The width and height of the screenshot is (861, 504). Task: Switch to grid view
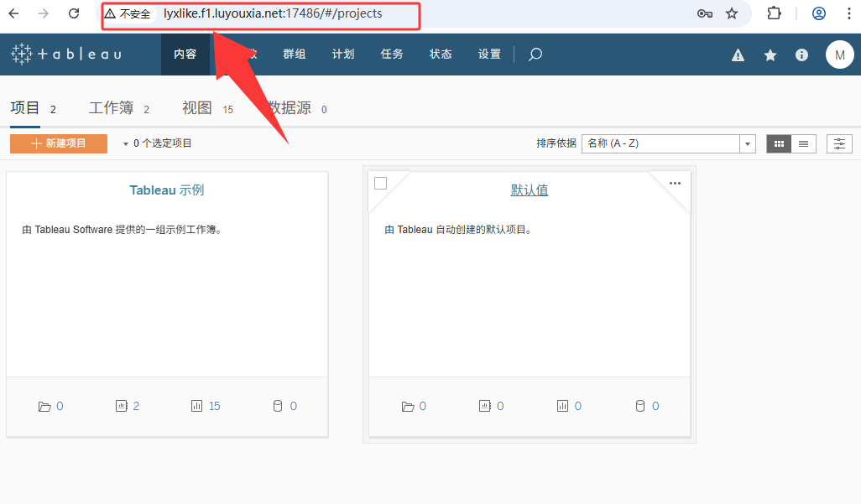(779, 144)
